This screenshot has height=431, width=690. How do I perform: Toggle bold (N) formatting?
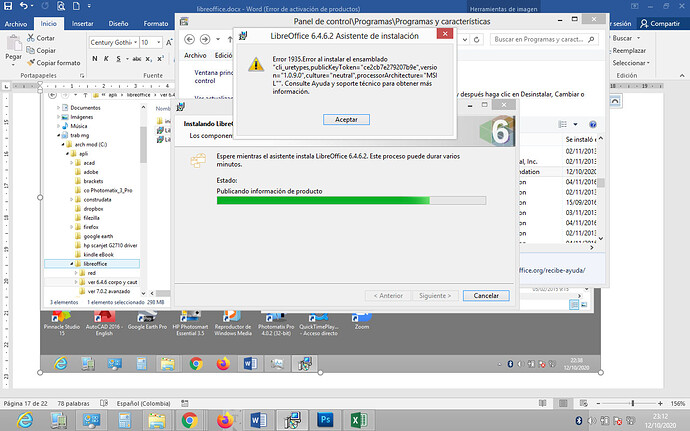95,59
